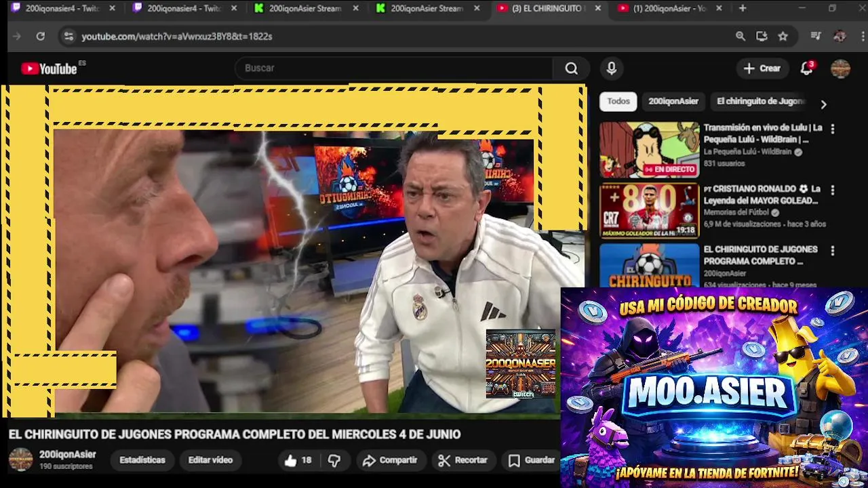Screen dimensions: 868x488
Task: Open options for El Chiringuito recommended video
Action: click(x=833, y=251)
